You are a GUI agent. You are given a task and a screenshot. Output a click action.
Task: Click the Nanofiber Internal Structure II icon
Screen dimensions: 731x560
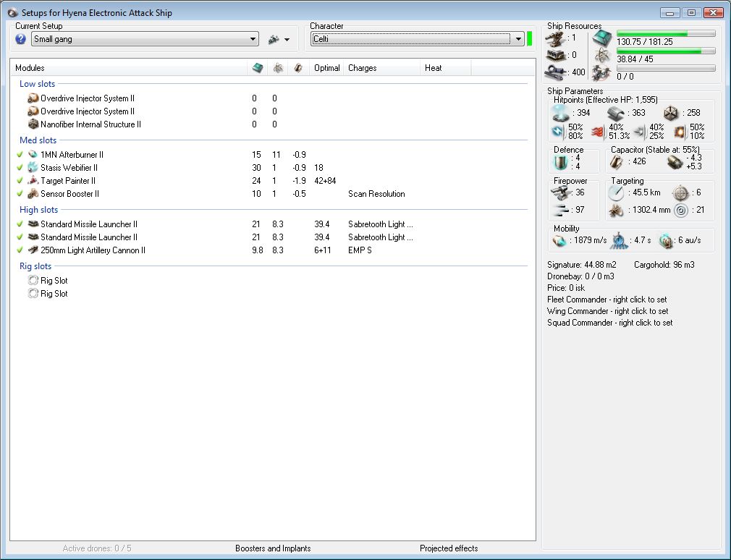(x=33, y=124)
